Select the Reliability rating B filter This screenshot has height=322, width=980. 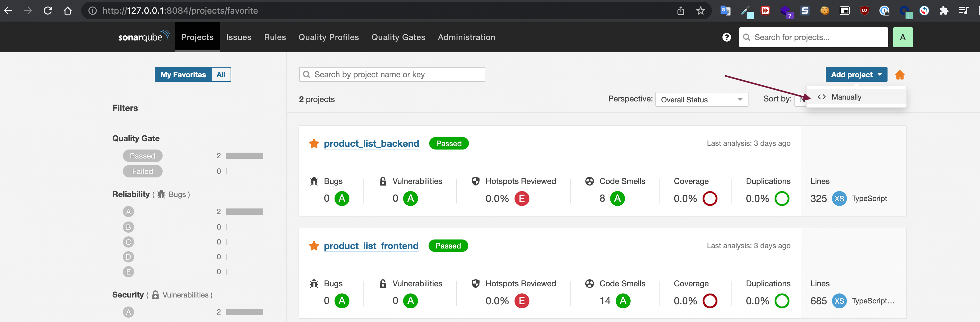tap(128, 226)
